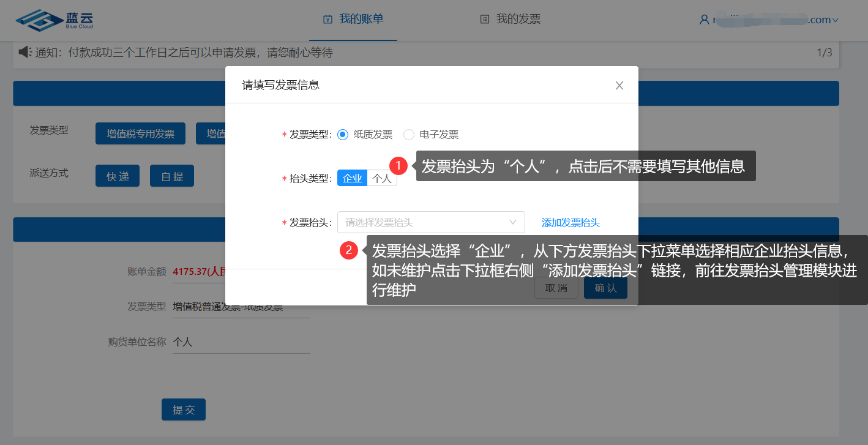
Task: Click the bill icon beside 我的账单
Action: click(327, 20)
